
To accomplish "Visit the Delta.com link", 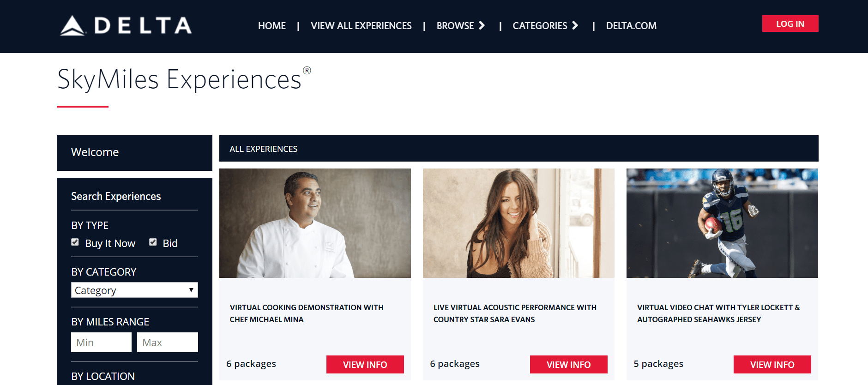I will tap(631, 26).
